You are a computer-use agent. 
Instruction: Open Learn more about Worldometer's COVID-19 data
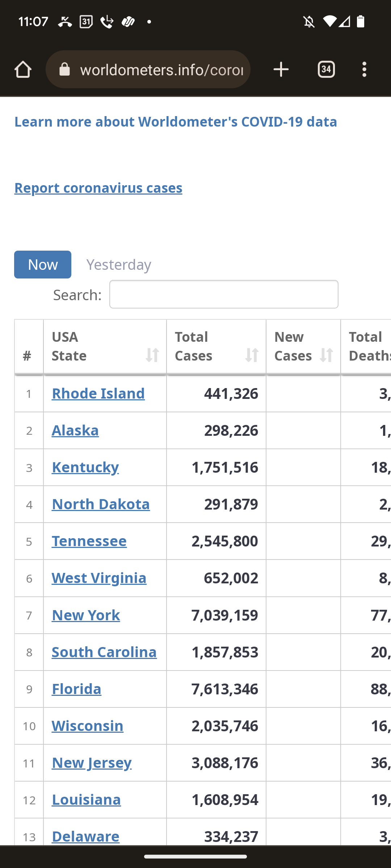point(176,122)
